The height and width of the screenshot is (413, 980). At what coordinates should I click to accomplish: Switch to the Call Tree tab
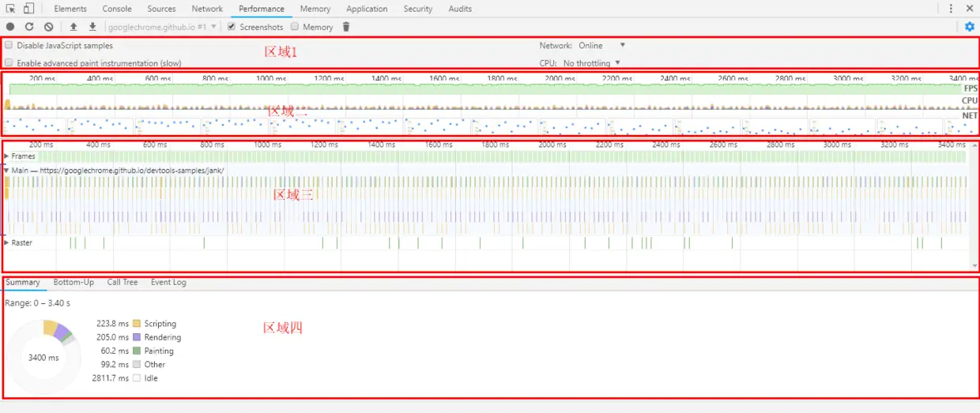[x=122, y=283]
